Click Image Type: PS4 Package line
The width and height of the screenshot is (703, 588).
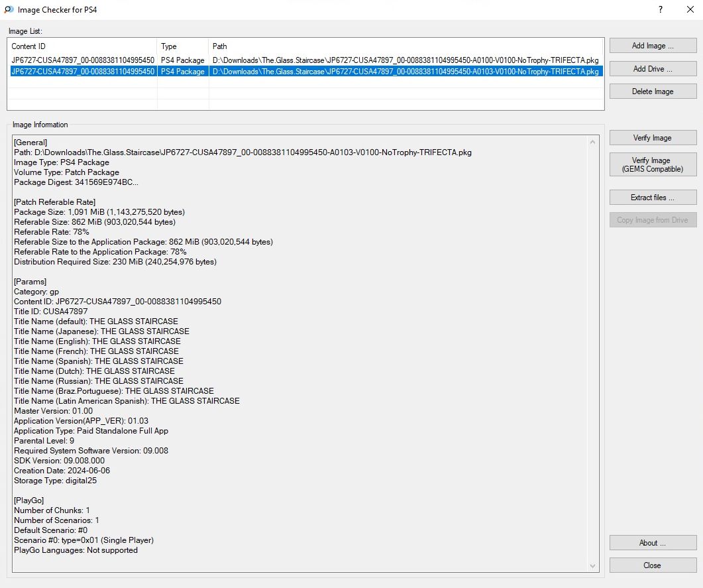[x=62, y=162]
